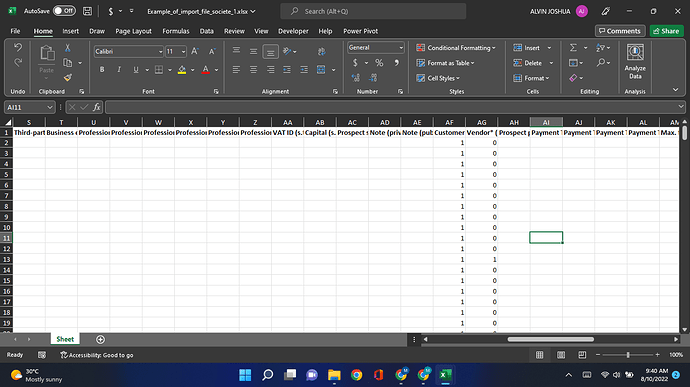Screen dimensions: 690x387
Task: Open the font size dropdown
Action: pos(184,52)
